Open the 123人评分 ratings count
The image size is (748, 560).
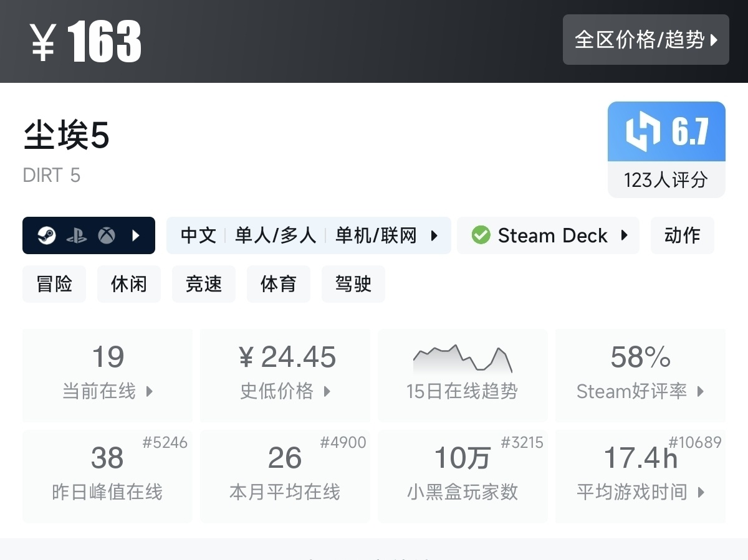(x=666, y=180)
